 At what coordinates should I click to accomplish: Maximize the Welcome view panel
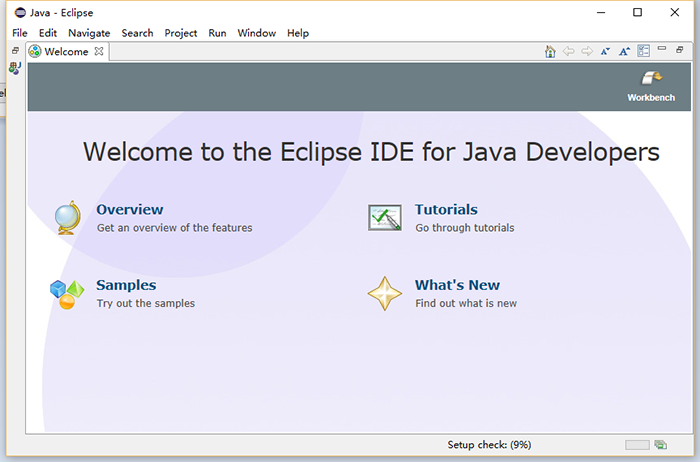point(681,49)
